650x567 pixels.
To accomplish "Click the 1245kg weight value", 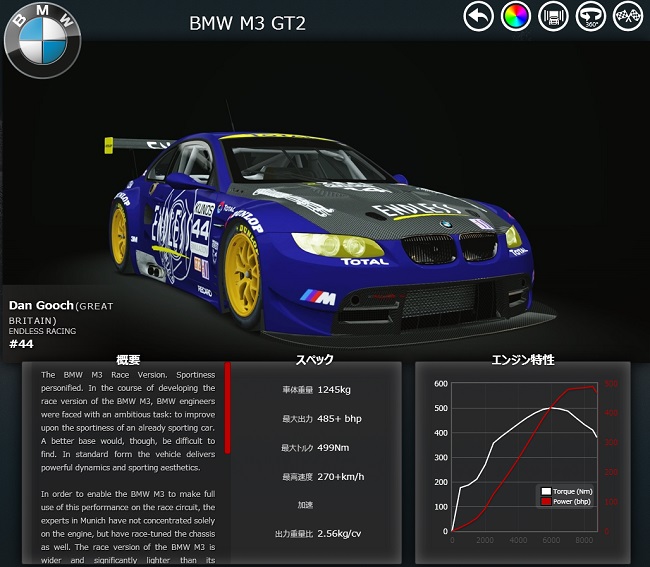I will (334, 390).
